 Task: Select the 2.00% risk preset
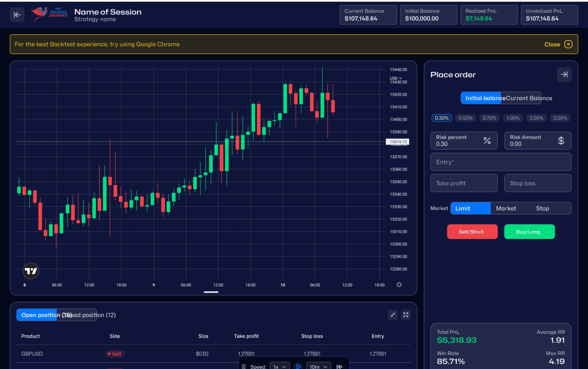point(536,118)
